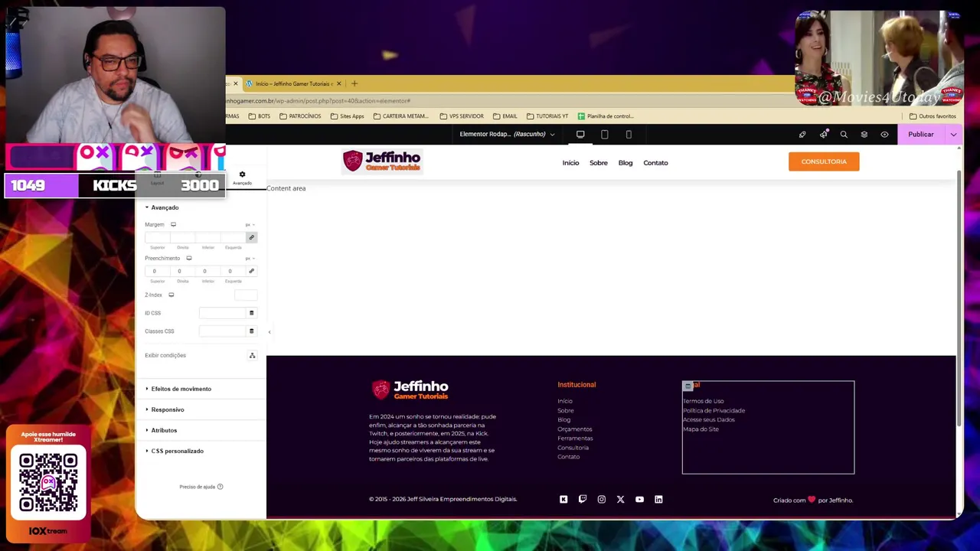This screenshot has height=551, width=980.
Task: Open Contato in header menu
Action: coord(655,163)
